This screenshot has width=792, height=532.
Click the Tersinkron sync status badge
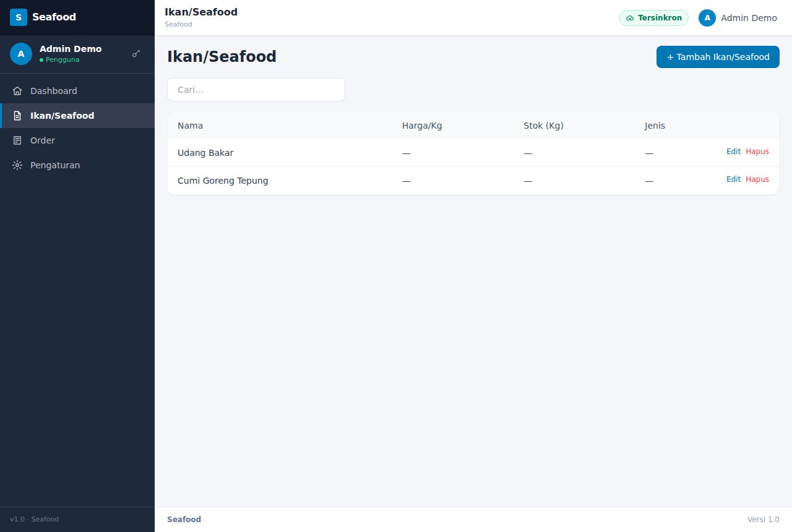click(653, 18)
